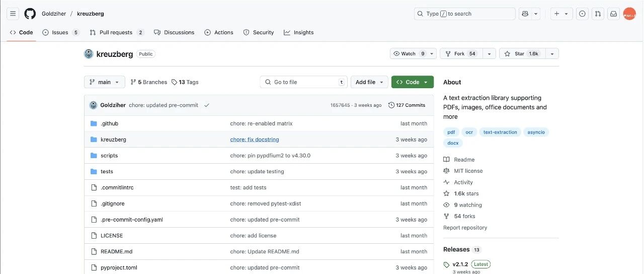Open the pyproject.toml file

click(x=119, y=267)
